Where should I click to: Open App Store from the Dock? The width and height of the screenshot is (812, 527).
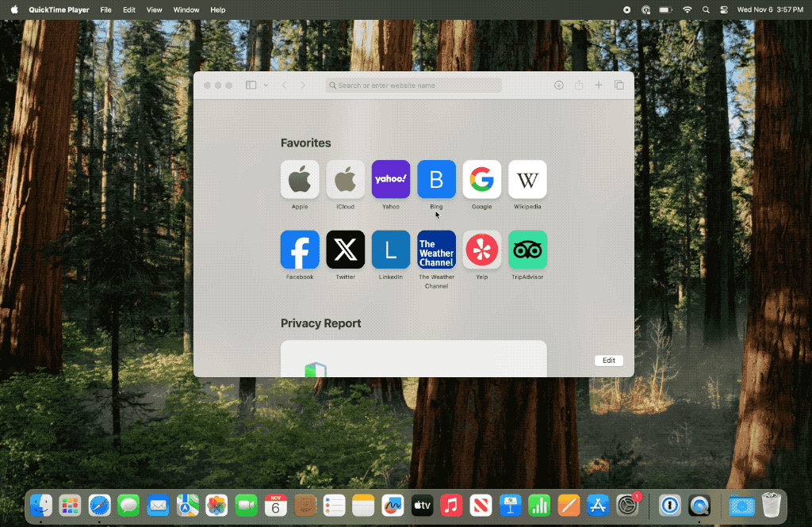pyautogui.click(x=598, y=506)
